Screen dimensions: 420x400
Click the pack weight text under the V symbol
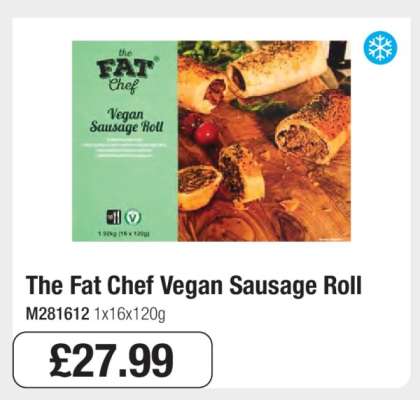125,234
